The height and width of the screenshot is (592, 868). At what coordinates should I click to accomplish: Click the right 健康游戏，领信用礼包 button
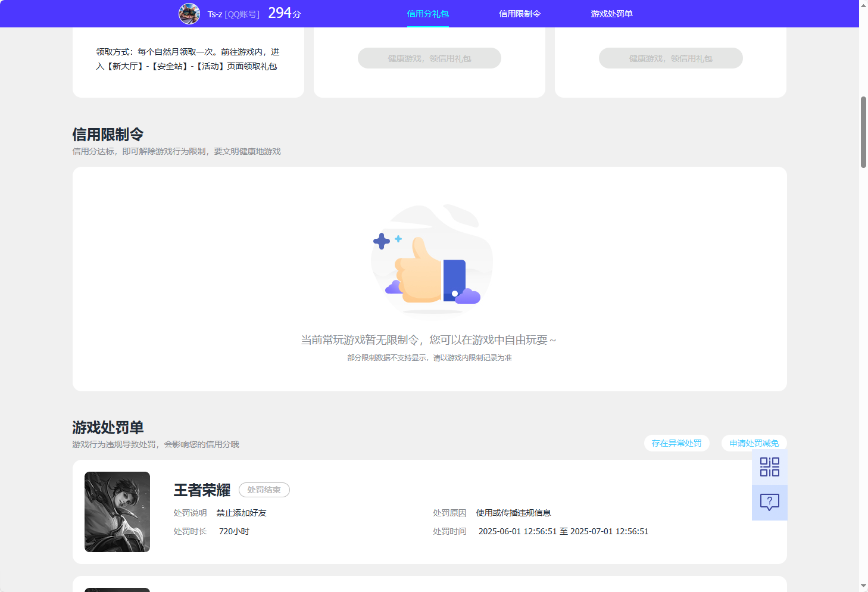pyautogui.click(x=670, y=58)
